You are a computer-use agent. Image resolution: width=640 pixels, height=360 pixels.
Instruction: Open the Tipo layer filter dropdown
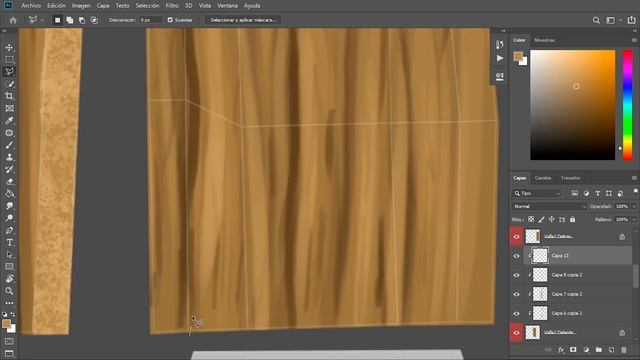538,193
